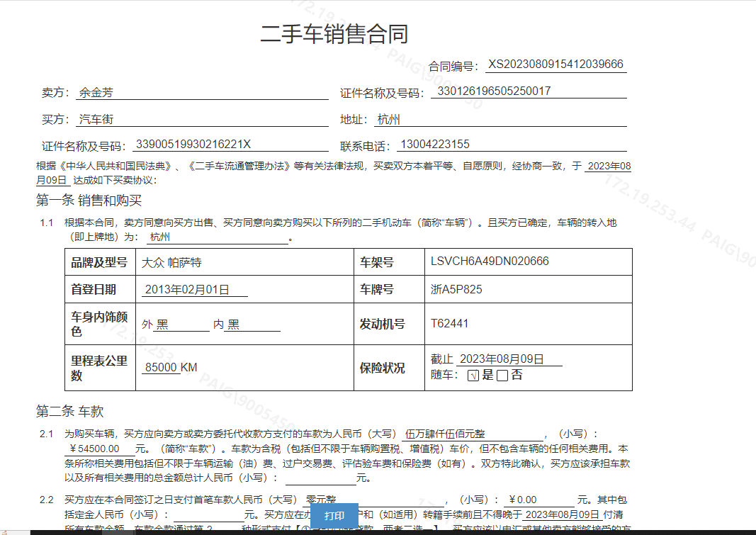756x535 pixels.
Task: Click the contract number XS2023080915412039666
Action: [556, 64]
